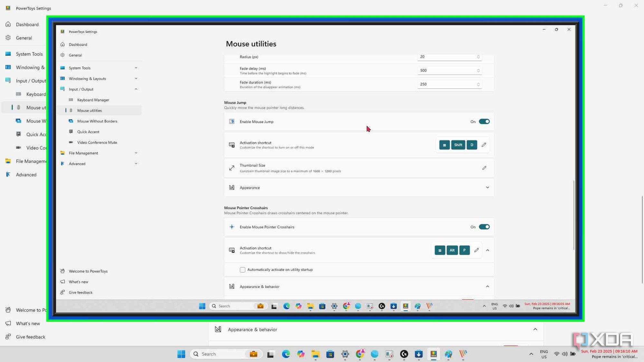This screenshot has width=644, height=362.
Task: Select Mouse utilities in the green-framed window sidebar
Action: click(x=89, y=110)
